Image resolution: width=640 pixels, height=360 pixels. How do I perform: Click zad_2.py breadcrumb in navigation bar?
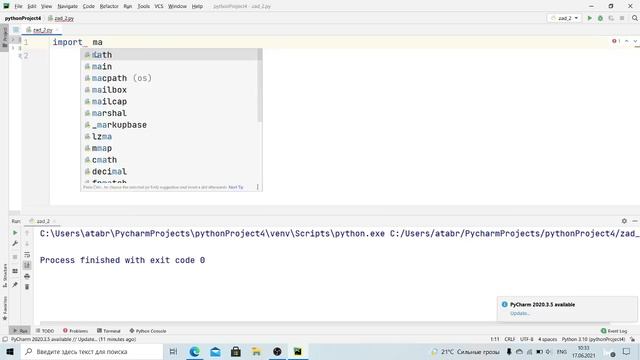coord(61,18)
